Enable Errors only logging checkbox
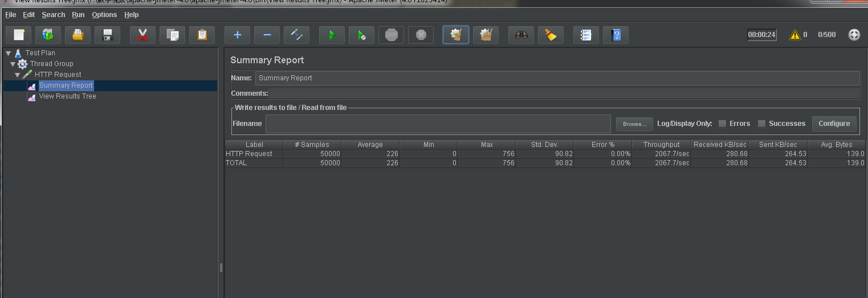 pyautogui.click(x=722, y=124)
